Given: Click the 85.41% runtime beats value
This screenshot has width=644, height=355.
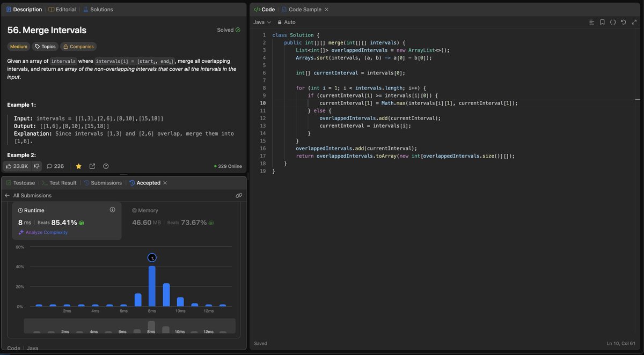Looking at the screenshot, I should pos(64,222).
